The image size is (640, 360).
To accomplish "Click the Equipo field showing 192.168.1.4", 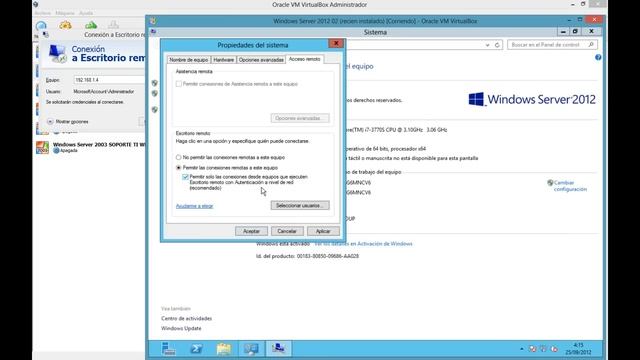I will pos(109,80).
